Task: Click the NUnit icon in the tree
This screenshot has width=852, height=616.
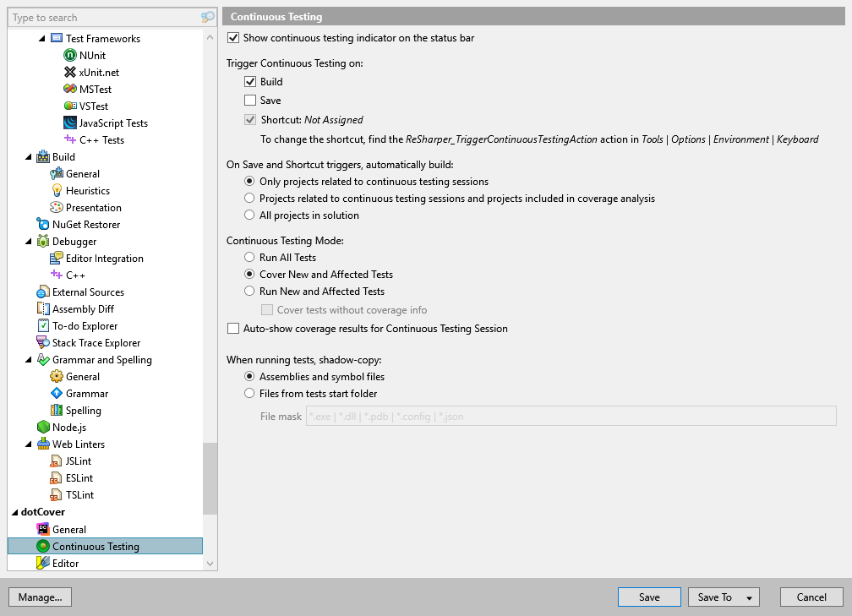Action: pos(70,56)
